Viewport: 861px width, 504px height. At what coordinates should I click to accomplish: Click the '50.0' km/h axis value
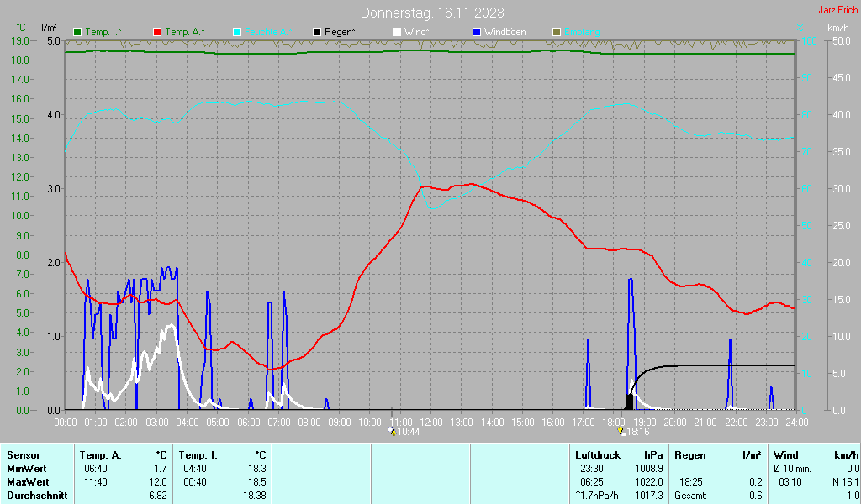(841, 40)
